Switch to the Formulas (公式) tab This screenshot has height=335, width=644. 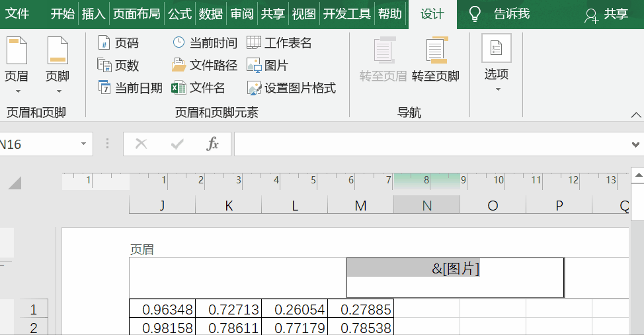pyautogui.click(x=180, y=14)
